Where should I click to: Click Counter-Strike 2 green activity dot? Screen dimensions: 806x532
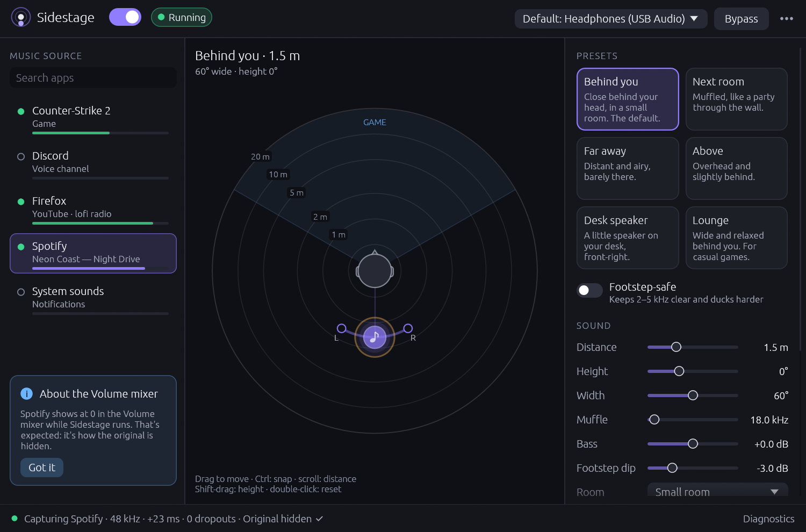coord(21,111)
